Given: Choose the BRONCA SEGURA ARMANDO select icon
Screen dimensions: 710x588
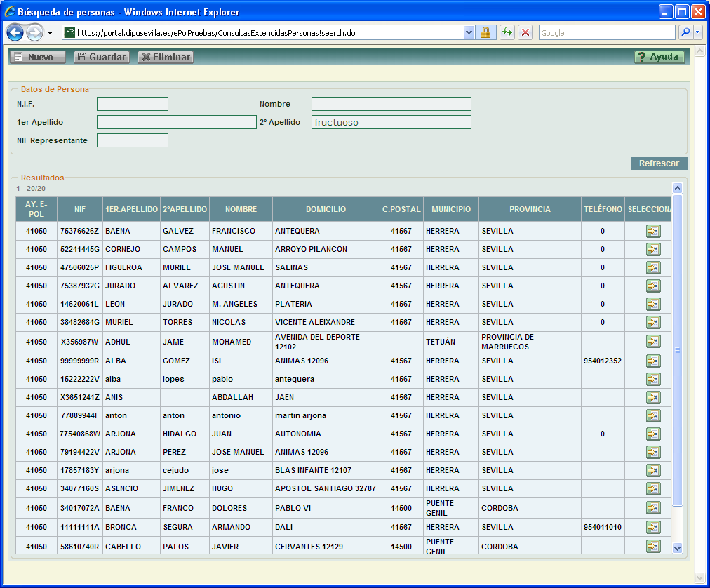Looking at the screenshot, I should 653,527.
